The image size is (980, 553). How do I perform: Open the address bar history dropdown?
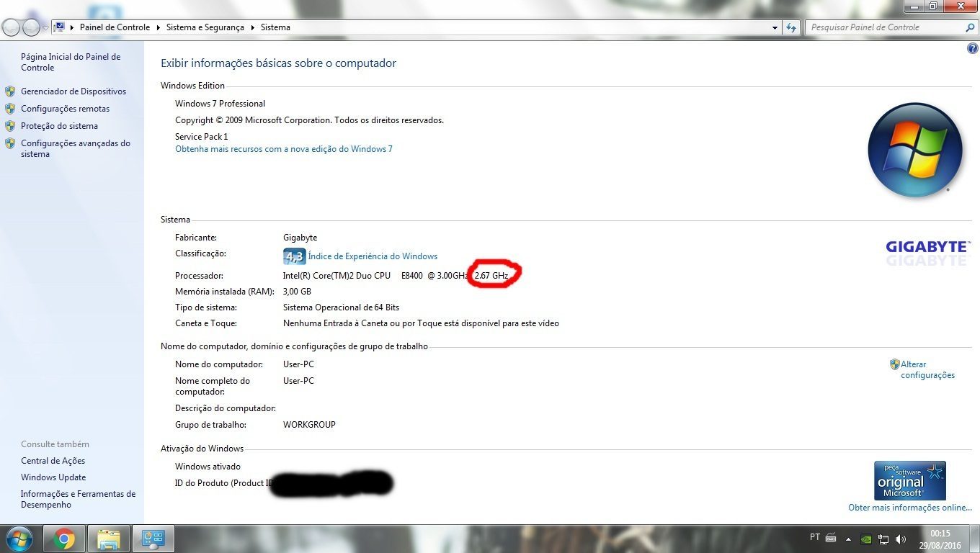[x=775, y=27]
